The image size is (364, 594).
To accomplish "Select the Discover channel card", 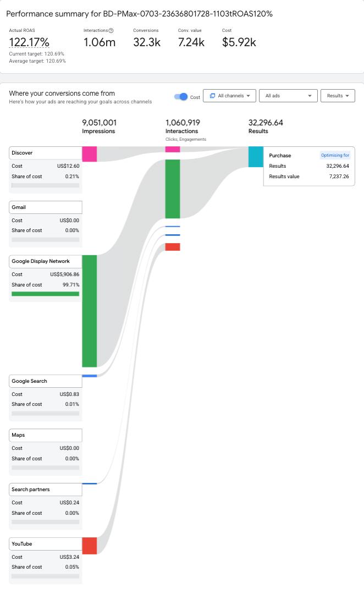I will (46, 153).
